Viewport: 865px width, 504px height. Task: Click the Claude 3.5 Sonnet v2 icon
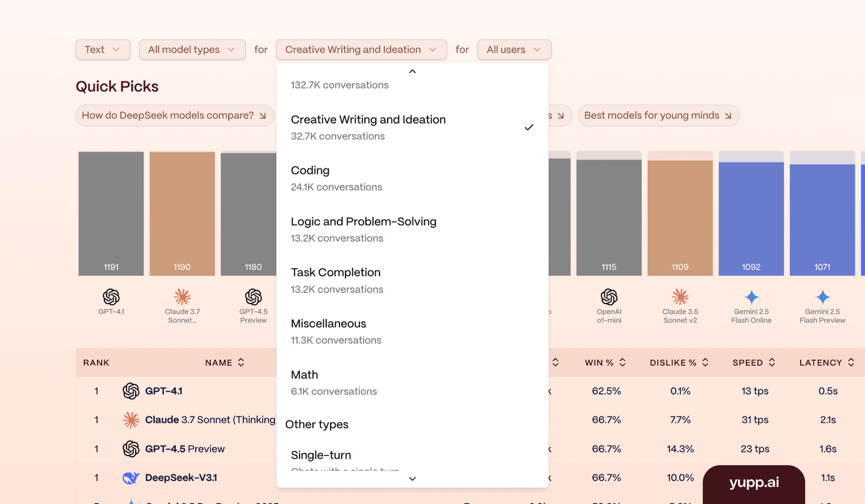[x=680, y=297]
